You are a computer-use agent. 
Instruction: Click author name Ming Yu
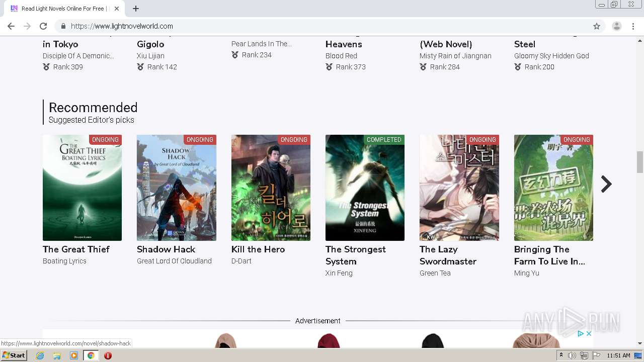pos(527,273)
